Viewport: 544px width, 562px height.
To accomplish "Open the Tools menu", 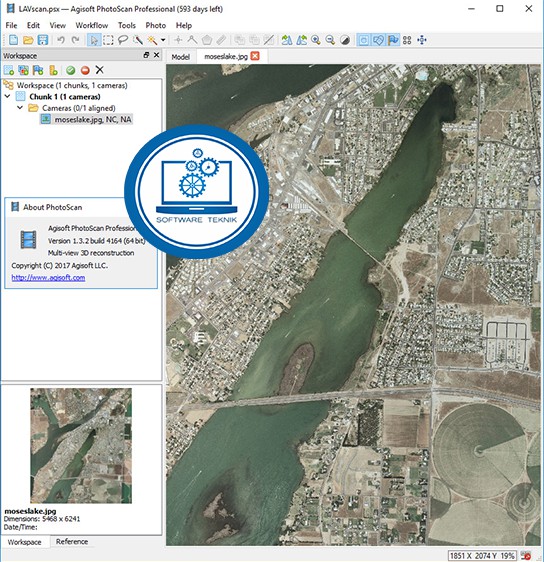I will tap(127, 25).
